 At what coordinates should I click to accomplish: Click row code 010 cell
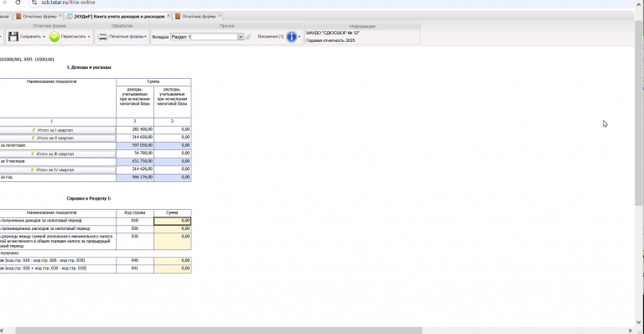(x=135, y=221)
